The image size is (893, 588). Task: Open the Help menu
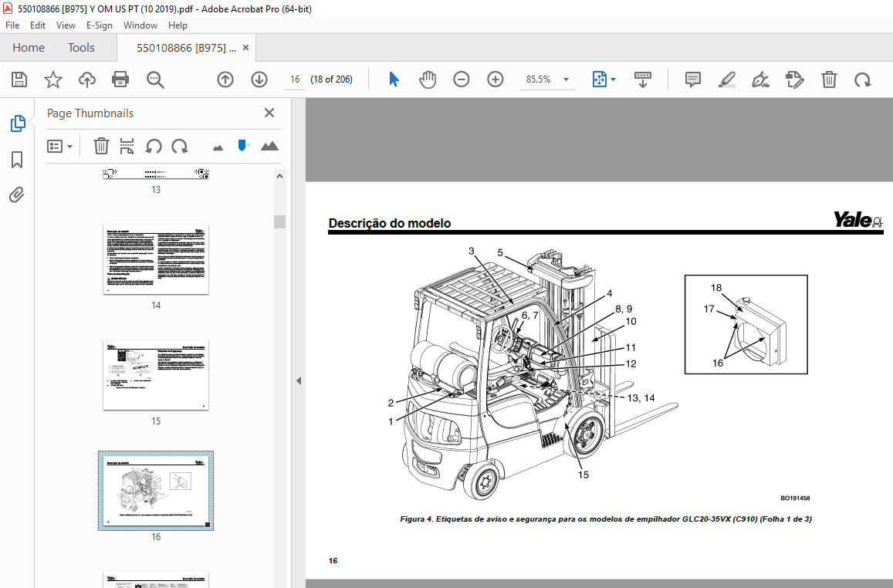(x=178, y=25)
